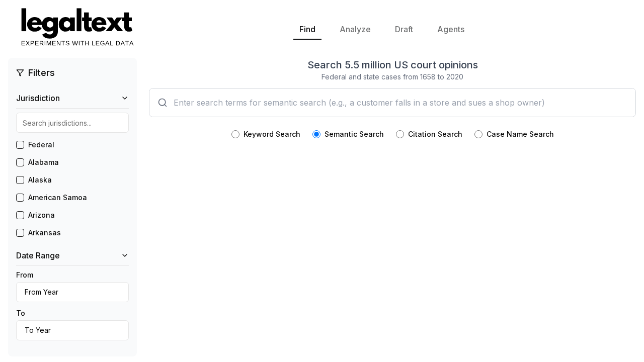Viewport: 644px width, 362px height.
Task: Click the Filters funnel icon
Action: [x=20, y=72]
